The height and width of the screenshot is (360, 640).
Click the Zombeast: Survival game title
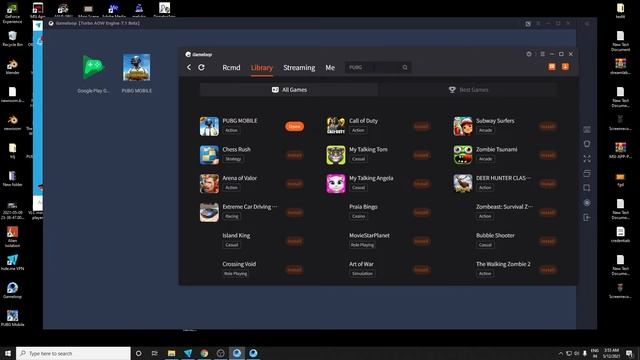pyautogui.click(x=504, y=207)
